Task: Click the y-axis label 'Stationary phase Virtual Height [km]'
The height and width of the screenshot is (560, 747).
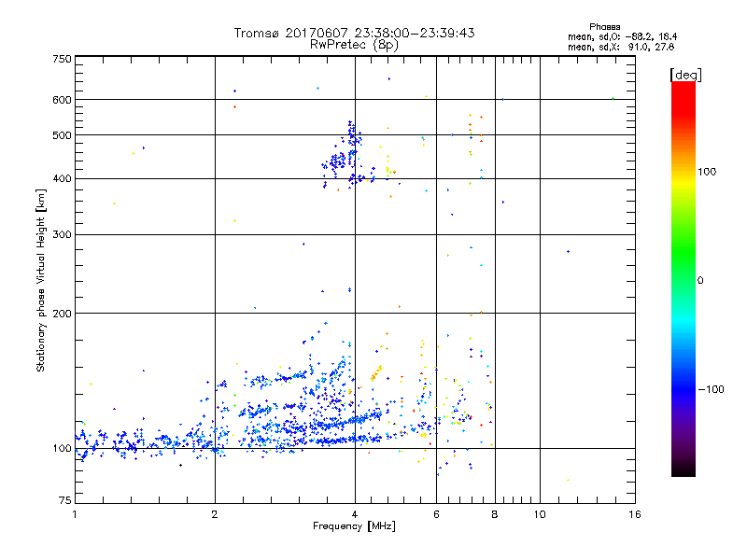Action: 40,281
